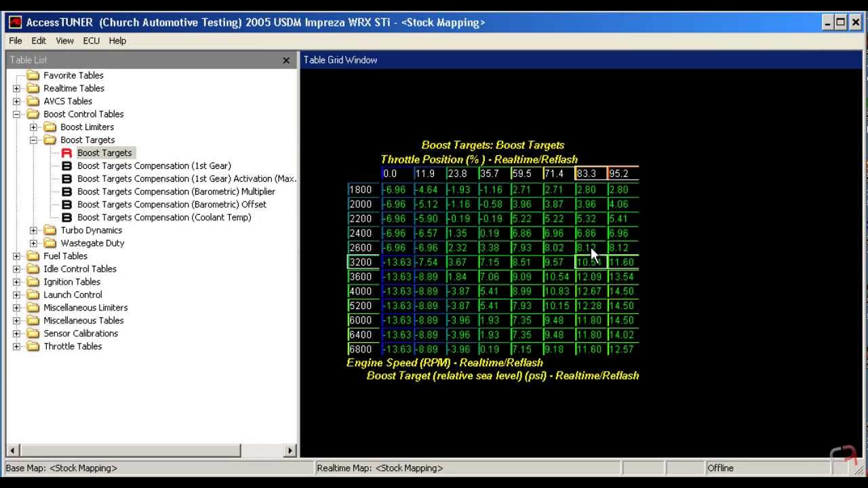Click the Fuel Tables folder icon
This screenshot has height=488, width=868.
[33, 256]
